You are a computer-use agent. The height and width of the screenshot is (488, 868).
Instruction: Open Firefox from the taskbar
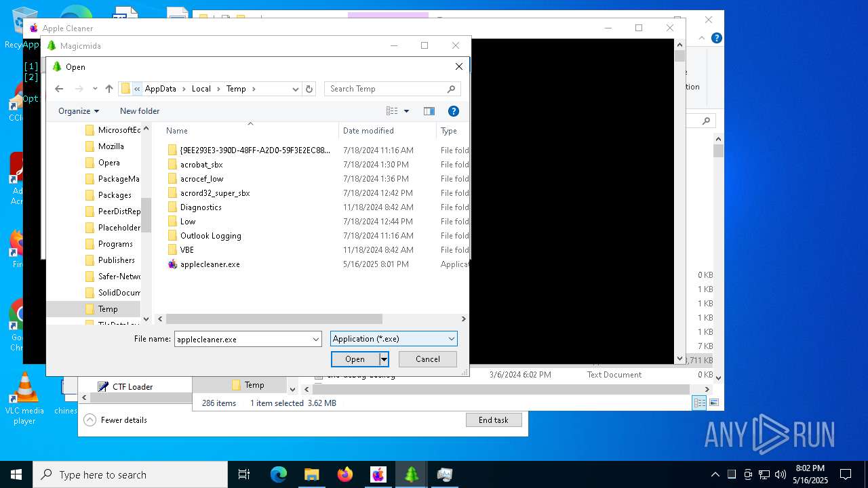click(x=345, y=474)
